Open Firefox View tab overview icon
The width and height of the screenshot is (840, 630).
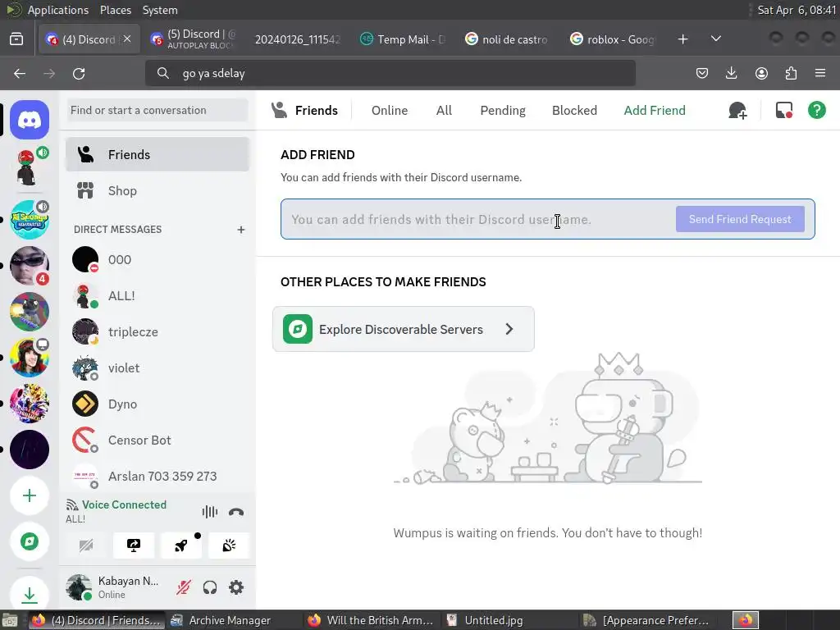point(16,39)
